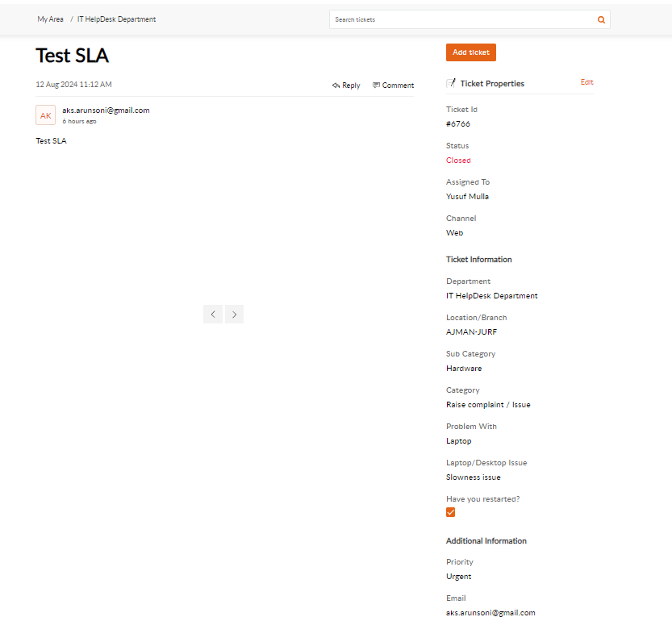Navigate to My Area breadcrumb
Image resolution: width=672 pixels, height=642 pixels.
click(x=49, y=19)
